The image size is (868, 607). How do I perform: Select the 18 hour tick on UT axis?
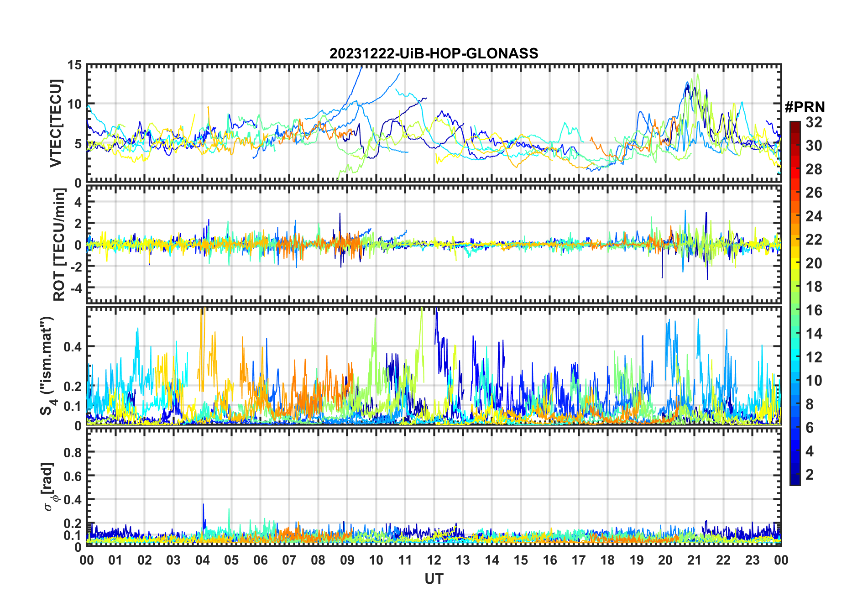607,560
